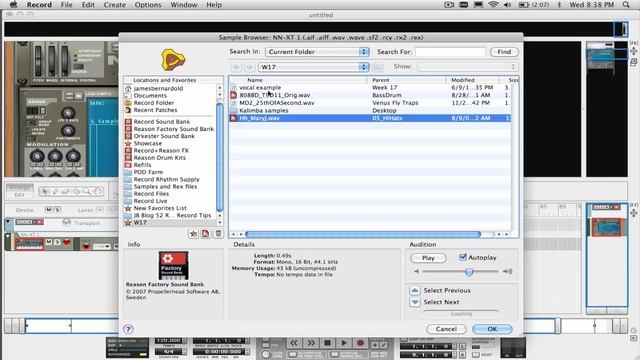Click the Name column header
This screenshot has height=360, width=640.
(x=298, y=80)
